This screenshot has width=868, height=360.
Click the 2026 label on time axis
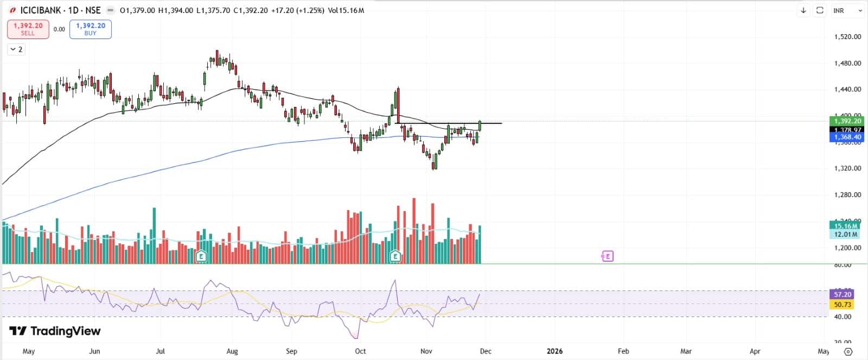(x=554, y=351)
